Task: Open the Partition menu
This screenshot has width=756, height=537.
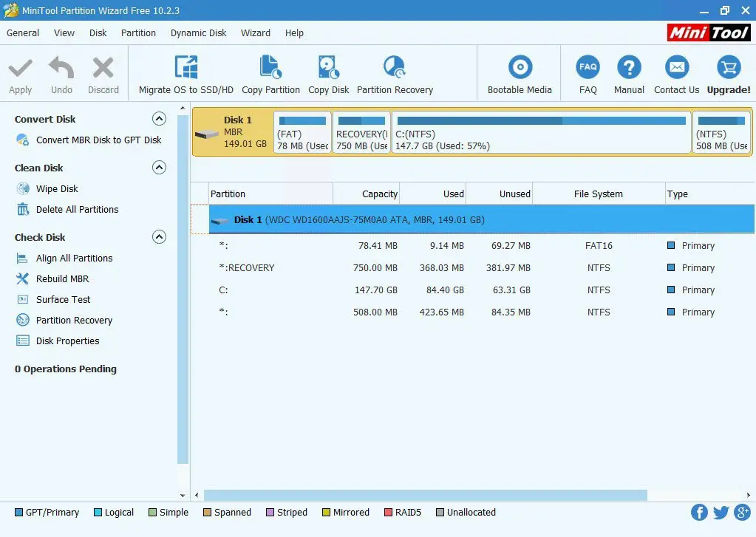Action: point(138,33)
